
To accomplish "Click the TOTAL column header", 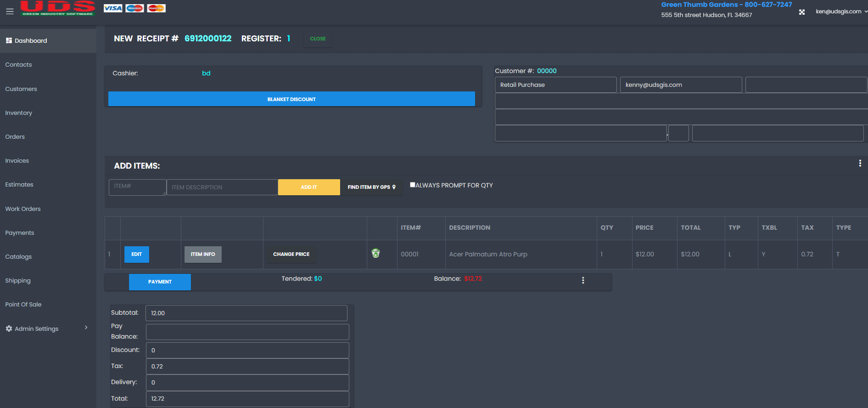I will click(x=690, y=227).
